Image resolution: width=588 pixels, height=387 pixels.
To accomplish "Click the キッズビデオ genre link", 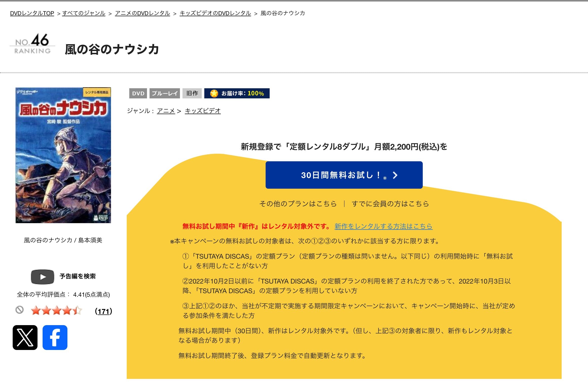I will (x=203, y=111).
